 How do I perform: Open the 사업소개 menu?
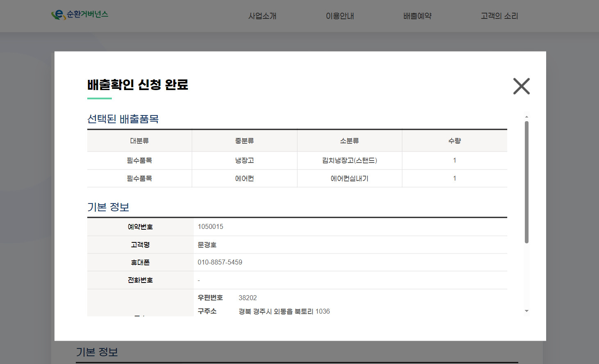(x=262, y=16)
